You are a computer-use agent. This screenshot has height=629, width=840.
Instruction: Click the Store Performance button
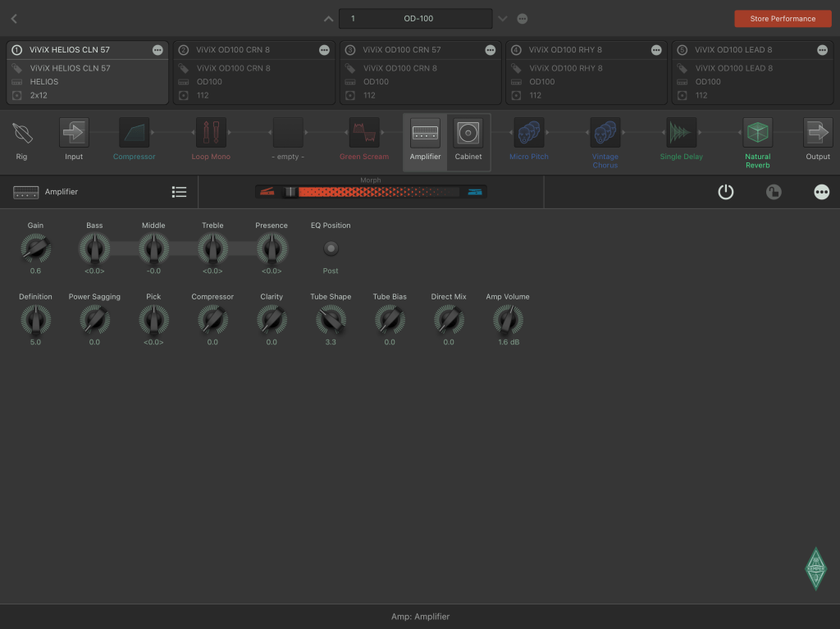[782, 19]
